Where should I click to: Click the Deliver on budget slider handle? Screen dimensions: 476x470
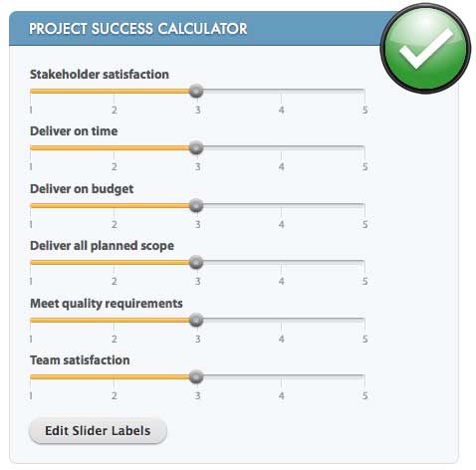[x=196, y=205]
